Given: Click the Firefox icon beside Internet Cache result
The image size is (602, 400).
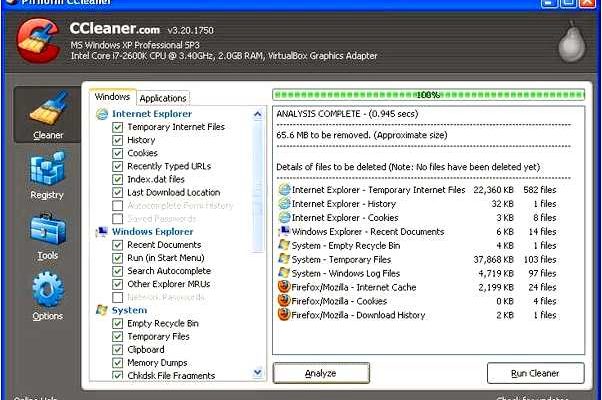Looking at the screenshot, I should point(284,287).
